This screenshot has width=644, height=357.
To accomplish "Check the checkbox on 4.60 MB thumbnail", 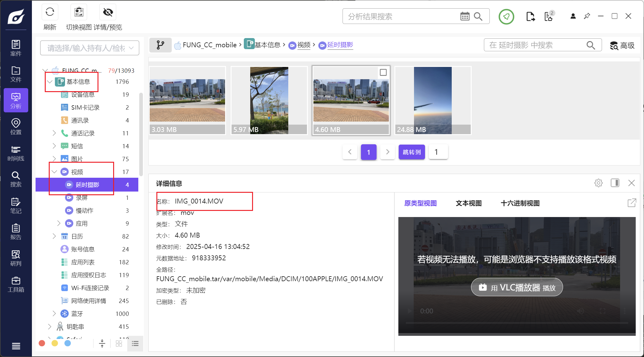I will [x=383, y=72].
